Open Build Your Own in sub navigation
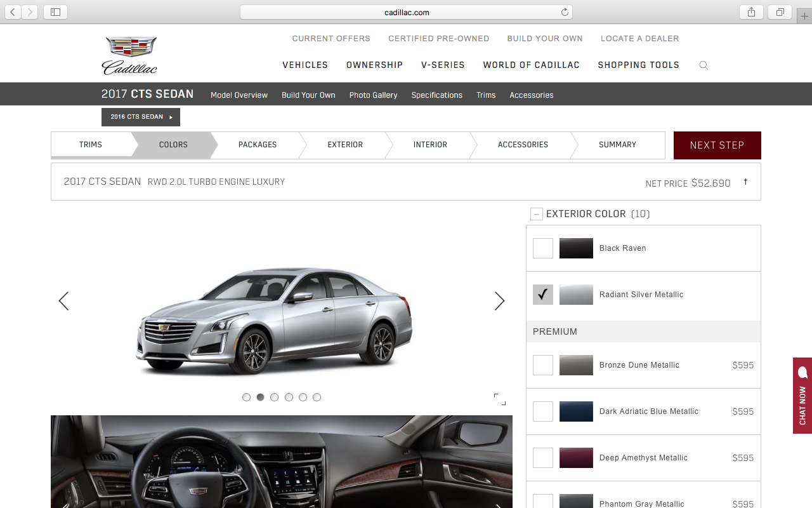 point(308,95)
